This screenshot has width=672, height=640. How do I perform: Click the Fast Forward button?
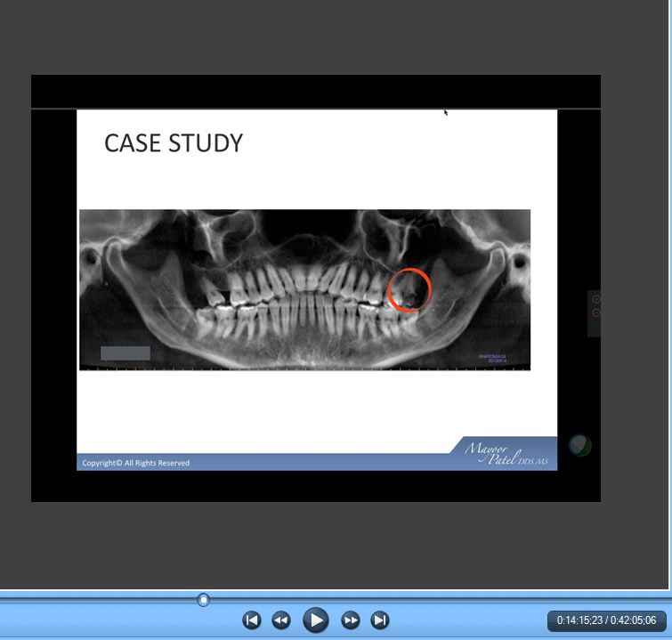click(x=351, y=620)
